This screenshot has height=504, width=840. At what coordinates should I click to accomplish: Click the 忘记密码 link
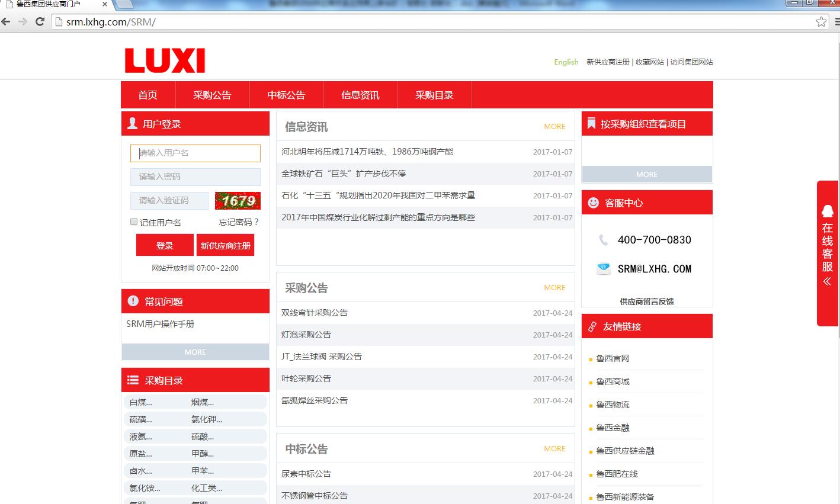point(239,222)
